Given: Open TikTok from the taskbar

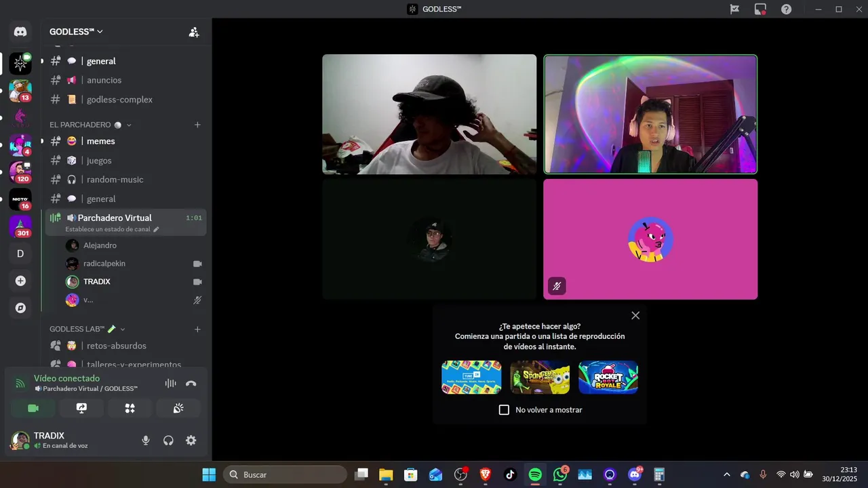Looking at the screenshot, I should click(x=510, y=474).
